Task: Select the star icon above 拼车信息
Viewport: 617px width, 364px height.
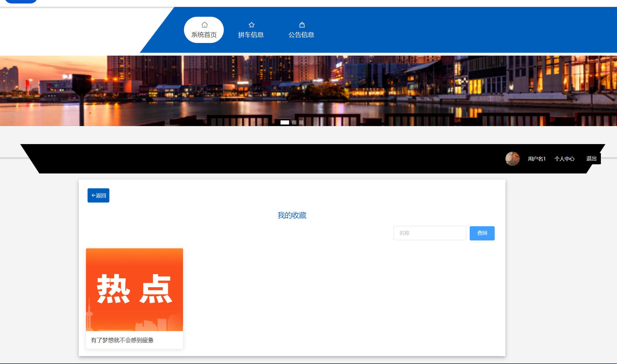Action: point(251,25)
